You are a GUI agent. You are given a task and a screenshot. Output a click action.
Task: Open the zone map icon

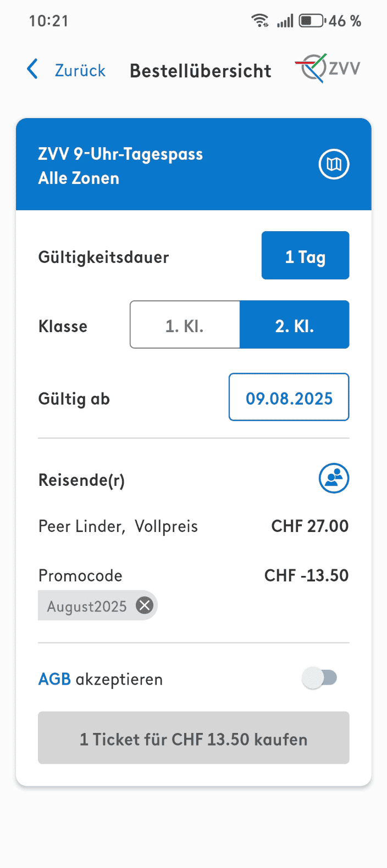334,164
